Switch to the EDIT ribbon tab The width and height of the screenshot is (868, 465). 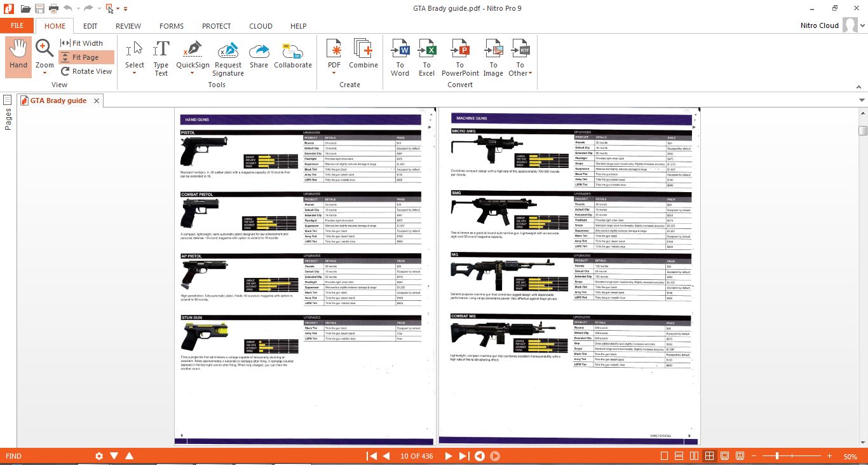90,26
